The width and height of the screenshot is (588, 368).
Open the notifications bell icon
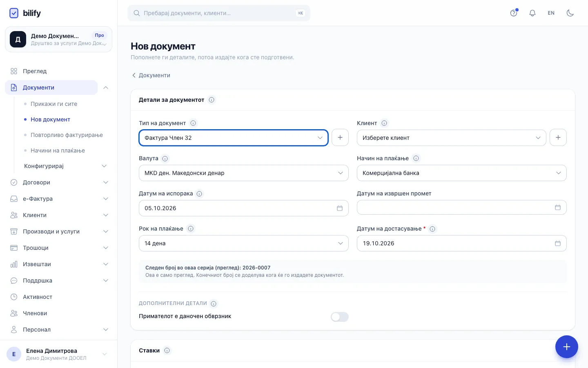(532, 13)
